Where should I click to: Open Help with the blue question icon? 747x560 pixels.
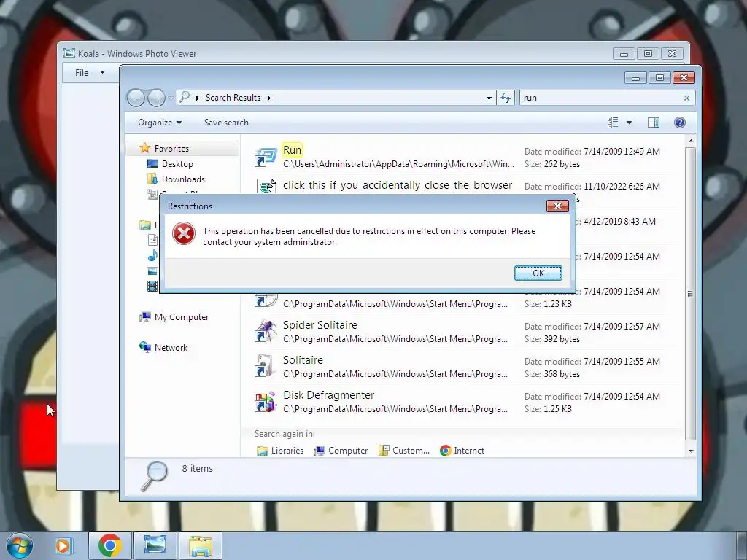coord(680,122)
